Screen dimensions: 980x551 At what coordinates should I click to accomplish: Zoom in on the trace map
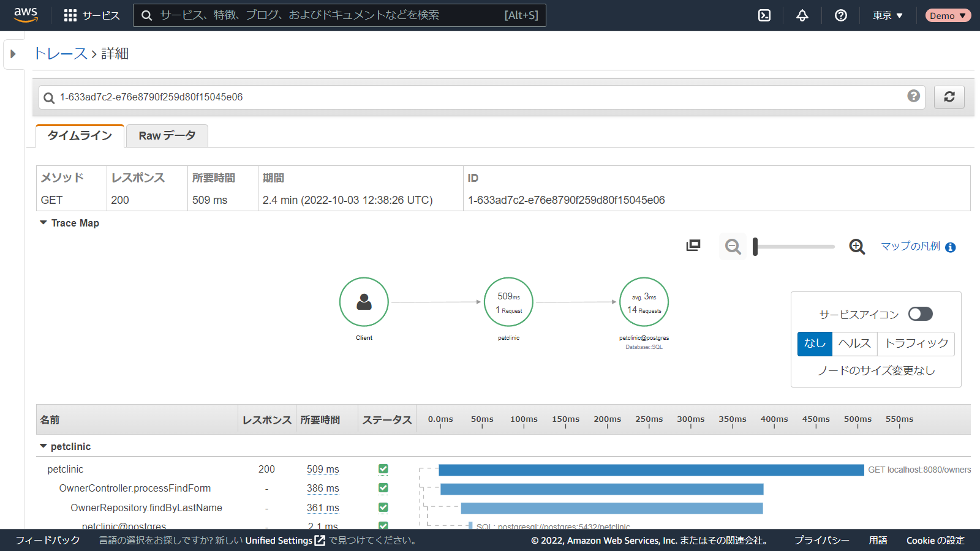857,247
